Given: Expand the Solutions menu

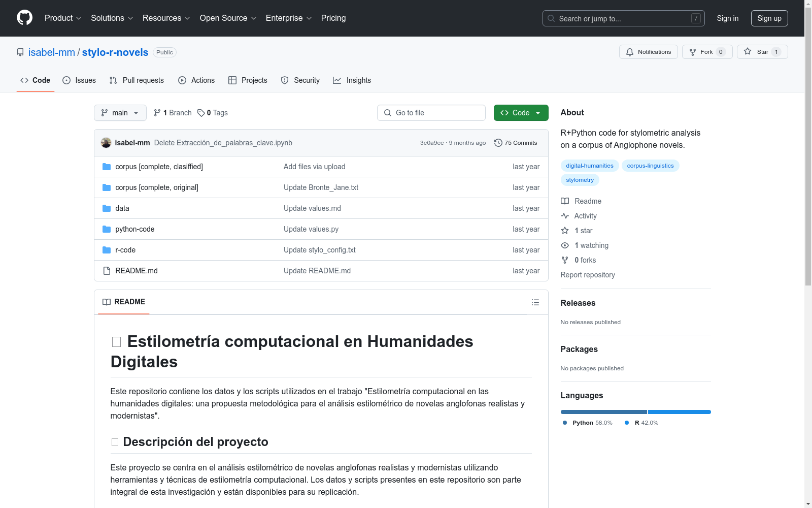Looking at the screenshot, I should pyautogui.click(x=112, y=18).
